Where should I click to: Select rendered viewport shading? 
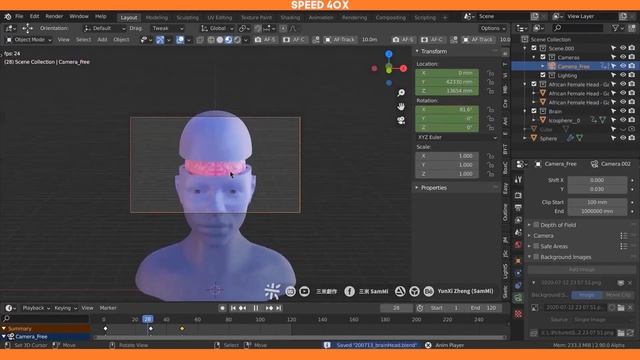point(238,40)
